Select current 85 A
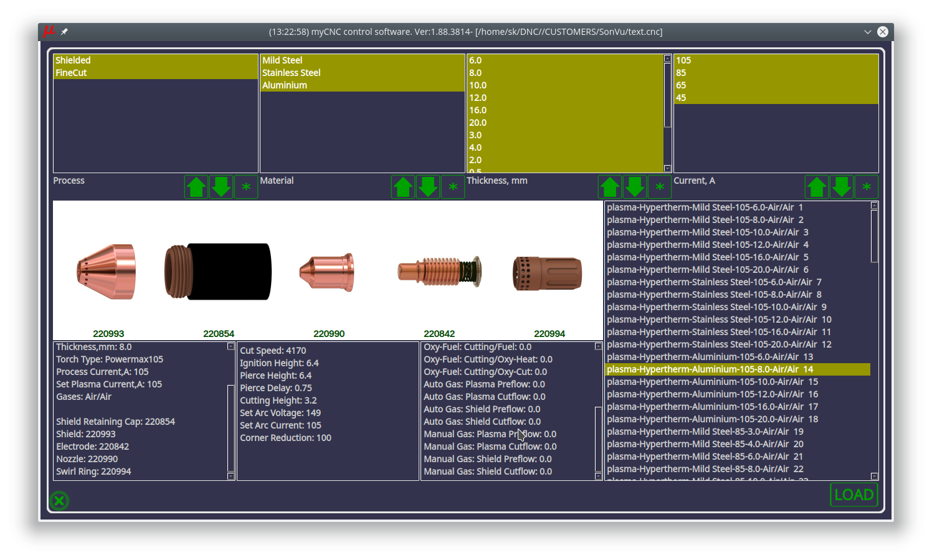Screen dimensions: 932x560 click(x=776, y=73)
